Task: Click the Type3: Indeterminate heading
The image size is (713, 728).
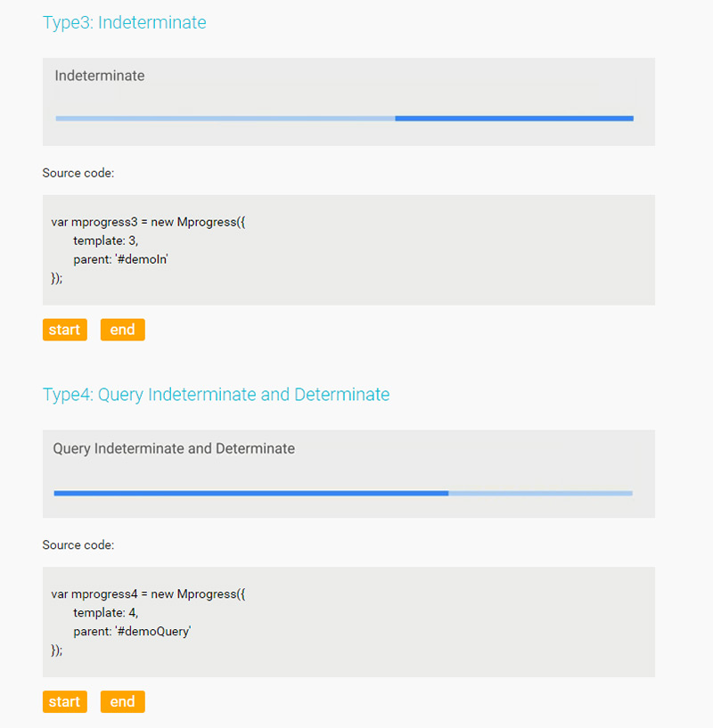Action: pyautogui.click(x=125, y=22)
